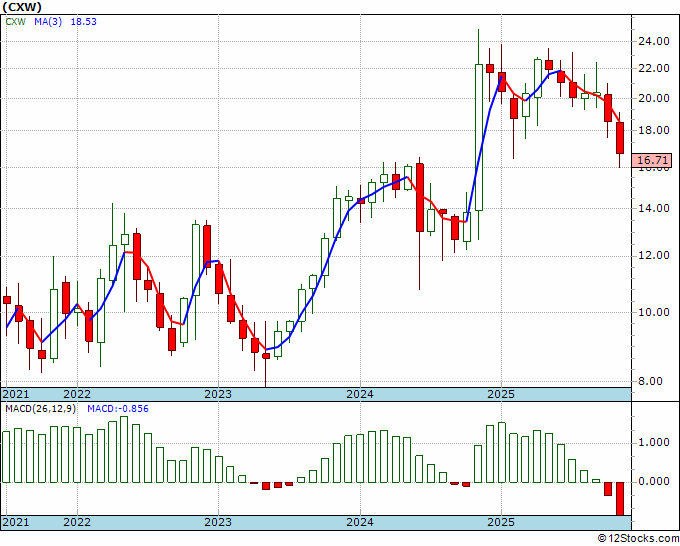Screen dimensions: 680x546
Task: Click the (CXW) chart title
Action: point(22,7)
